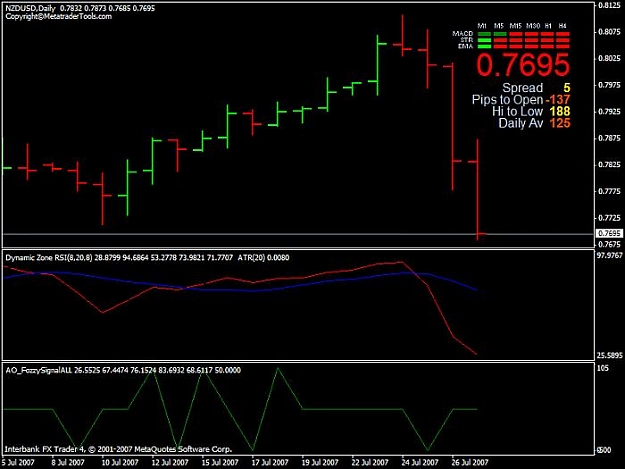625x469 pixels.
Task: Click the EMA row label
Action: point(466,46)
